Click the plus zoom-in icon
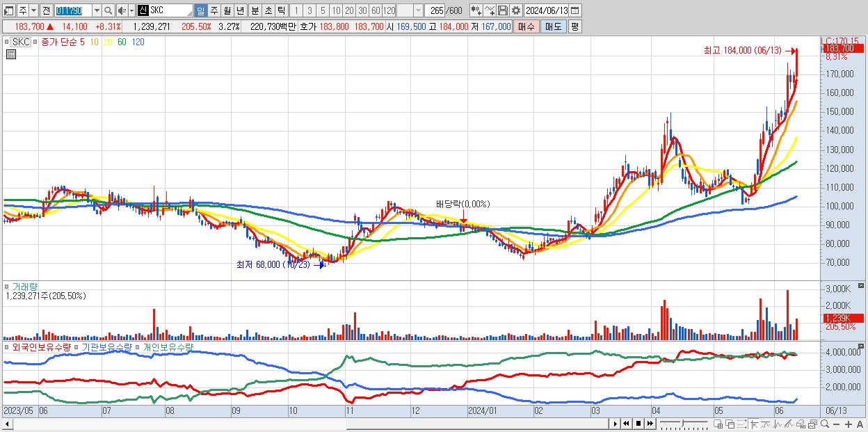 click(848, 424)
